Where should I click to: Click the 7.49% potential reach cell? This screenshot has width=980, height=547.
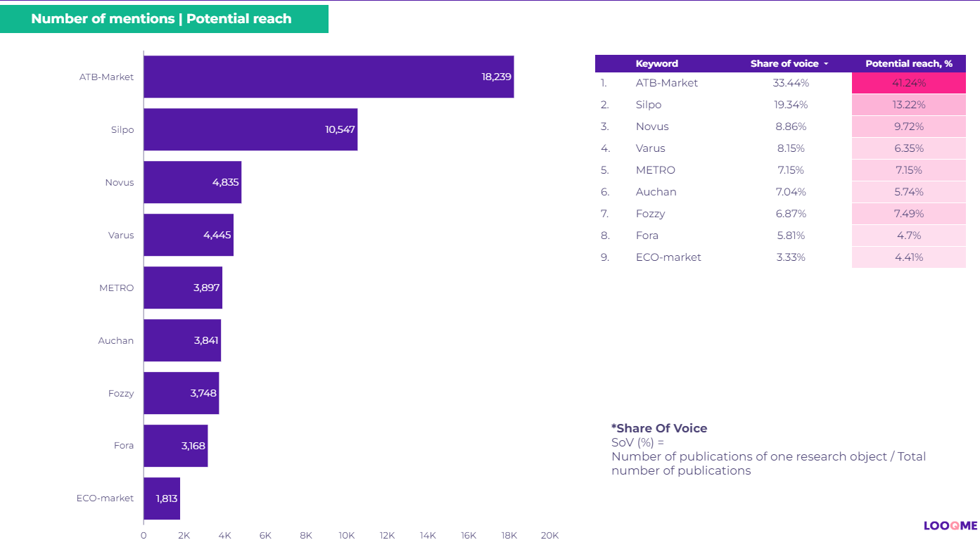coord(909,214)
